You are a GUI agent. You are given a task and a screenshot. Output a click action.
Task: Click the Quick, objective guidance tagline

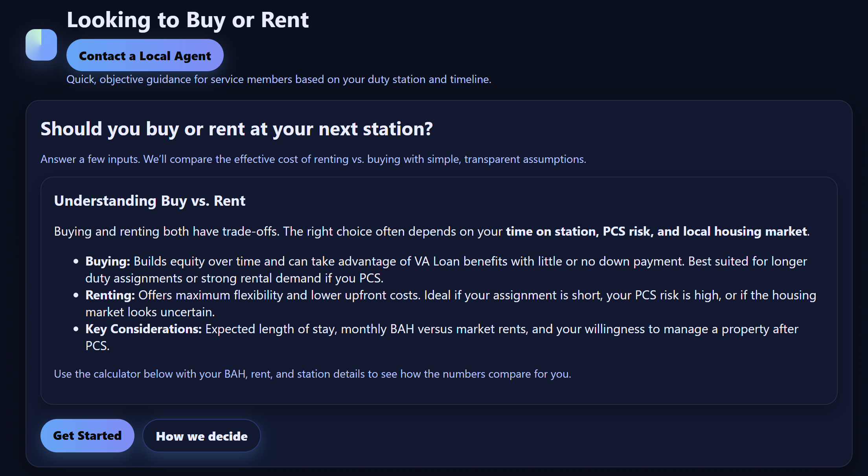point(278,79)
